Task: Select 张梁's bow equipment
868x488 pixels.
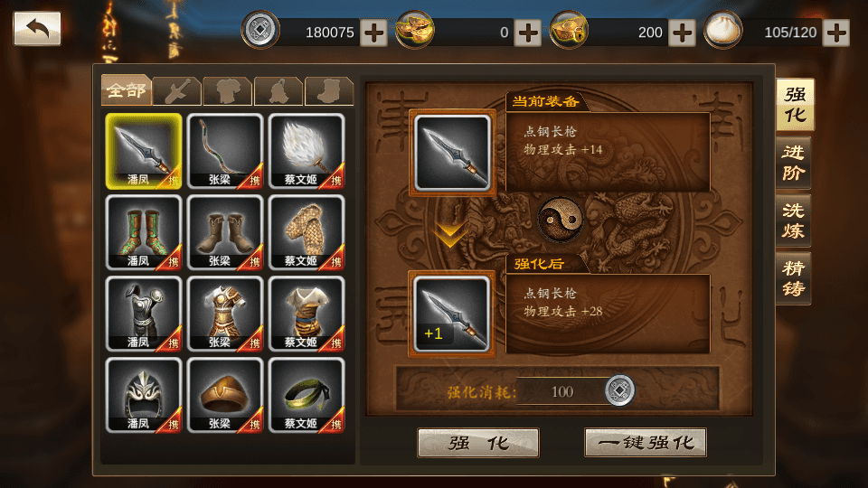Action: [225, 151]
